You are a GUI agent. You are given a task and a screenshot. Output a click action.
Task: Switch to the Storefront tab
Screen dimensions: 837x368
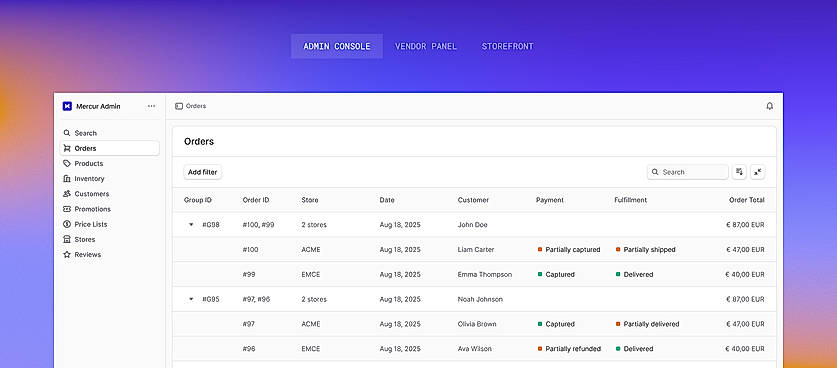coord(508,46)
